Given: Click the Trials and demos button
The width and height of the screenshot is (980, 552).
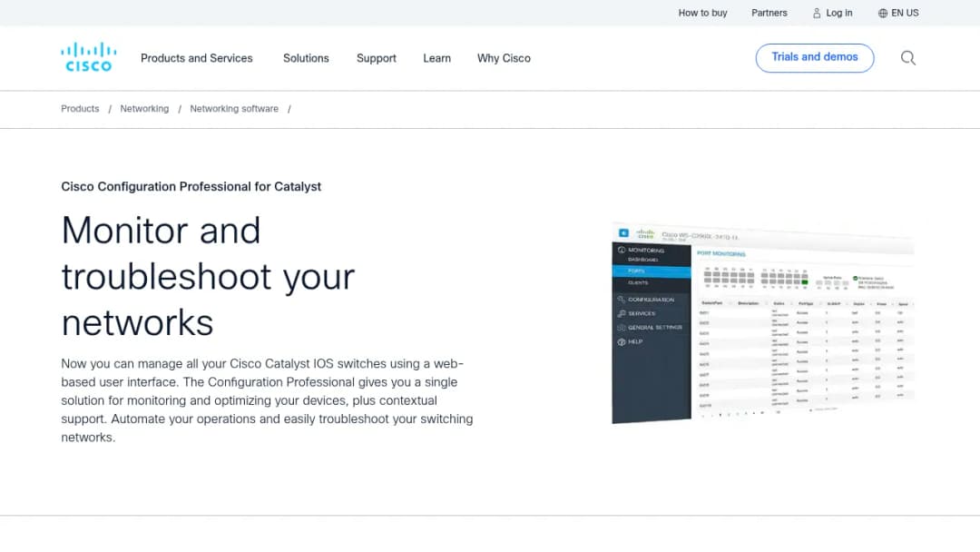Looking at the screenshot, I should [x=814, y=57].
